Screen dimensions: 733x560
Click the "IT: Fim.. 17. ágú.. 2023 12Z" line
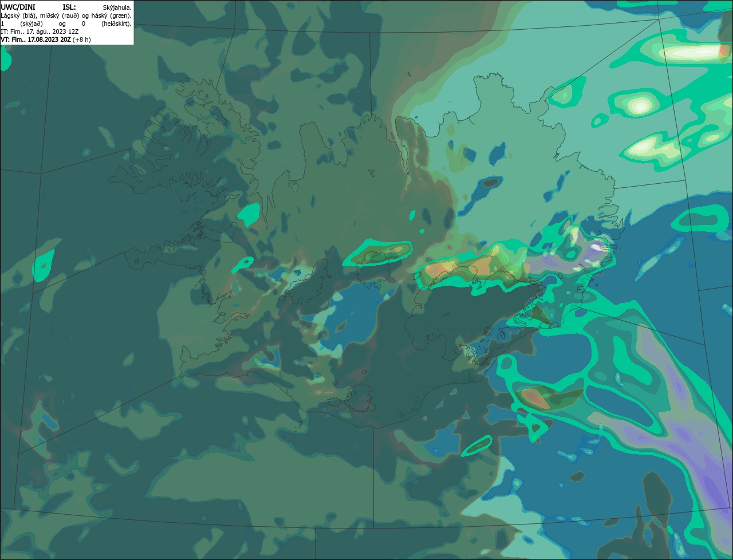tap(40, 31)
